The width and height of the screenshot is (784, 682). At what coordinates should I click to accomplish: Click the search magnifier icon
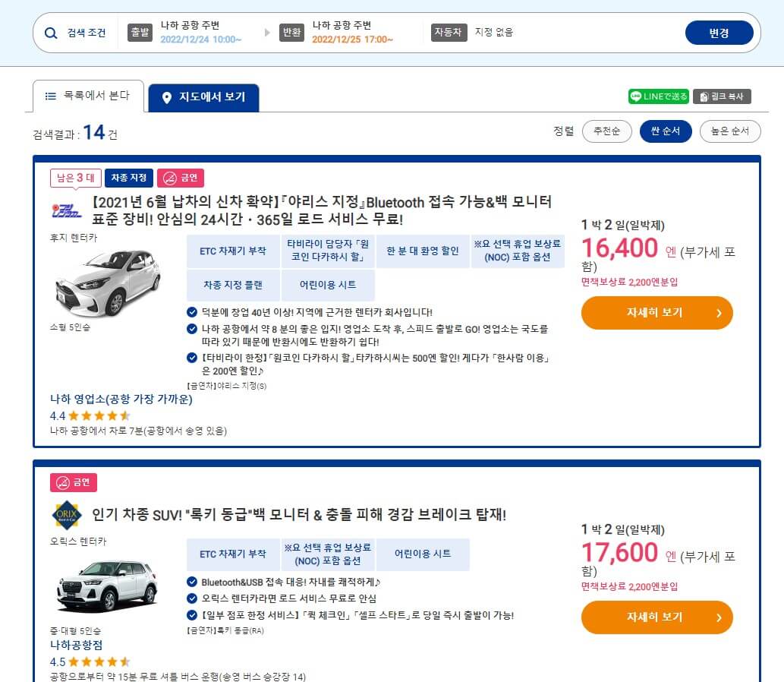tap(51, 33)
